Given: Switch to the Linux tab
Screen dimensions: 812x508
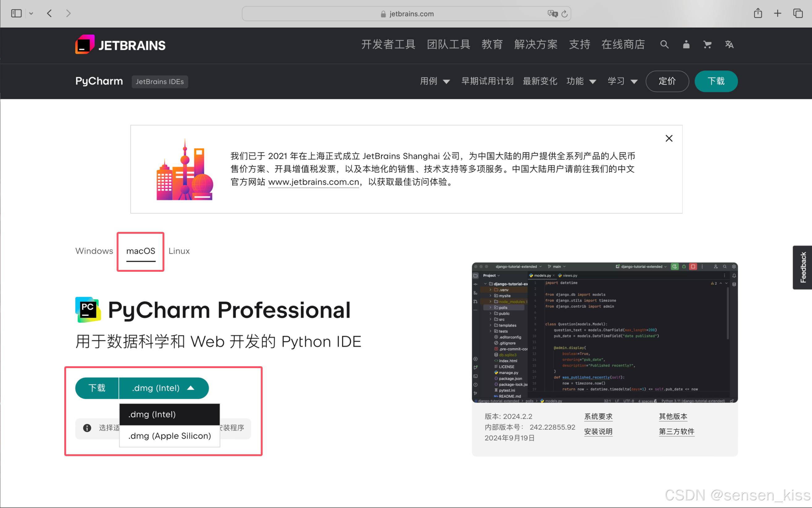Looking at the screenshot, I should pos(179,251).
